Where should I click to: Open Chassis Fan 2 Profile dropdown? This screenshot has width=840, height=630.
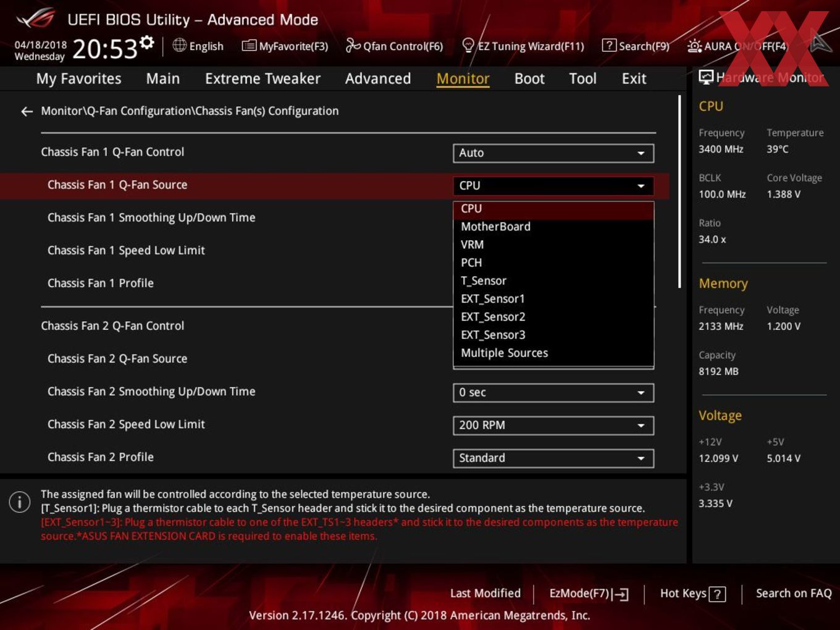[553, 458]
